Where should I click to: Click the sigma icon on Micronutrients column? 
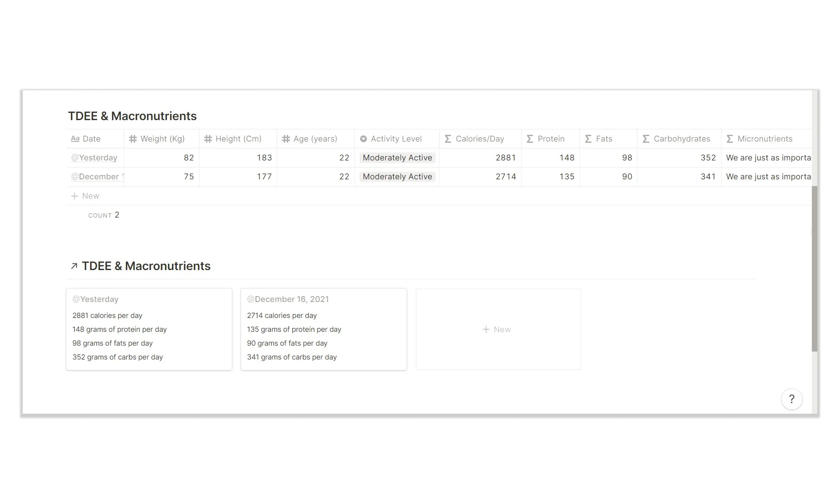click(730, 139)
